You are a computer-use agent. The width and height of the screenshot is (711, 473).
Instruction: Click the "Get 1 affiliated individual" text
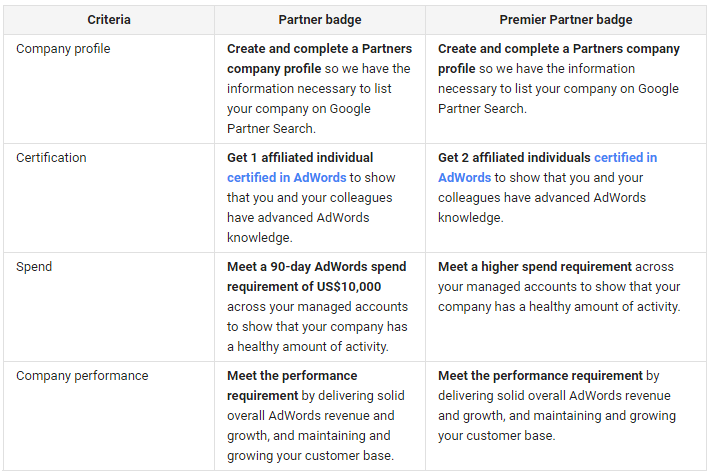pos(300,158)
